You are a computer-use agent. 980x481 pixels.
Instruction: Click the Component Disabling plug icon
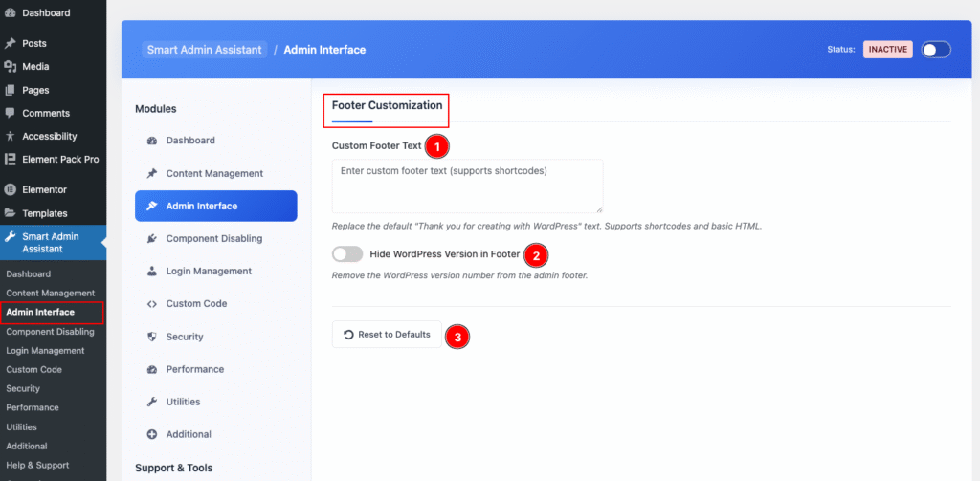coord(151,239)
